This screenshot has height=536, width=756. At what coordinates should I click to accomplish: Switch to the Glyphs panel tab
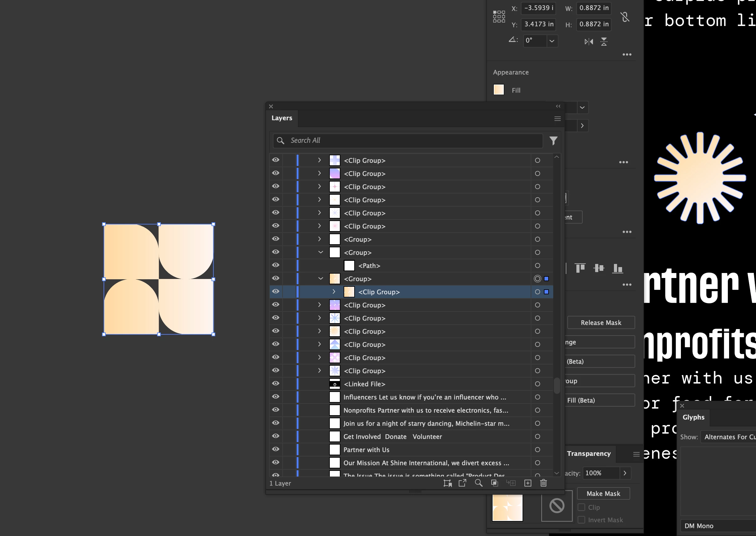[x=693, y=417]
